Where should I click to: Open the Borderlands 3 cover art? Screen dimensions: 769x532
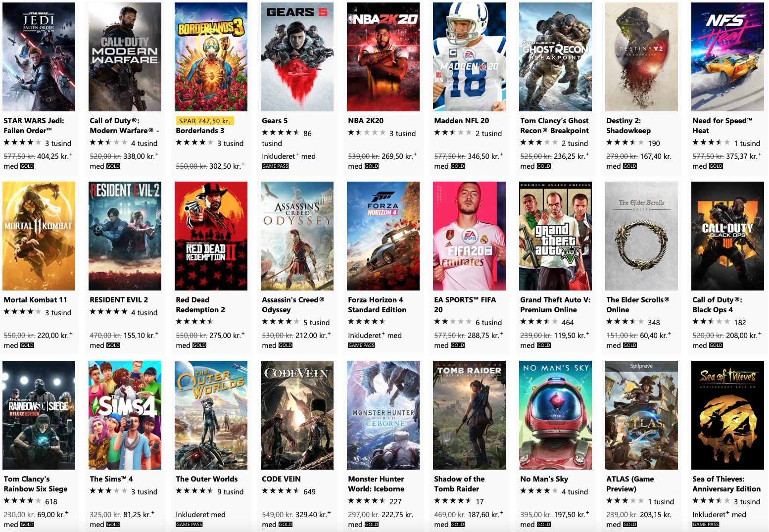tap(211, 57)
